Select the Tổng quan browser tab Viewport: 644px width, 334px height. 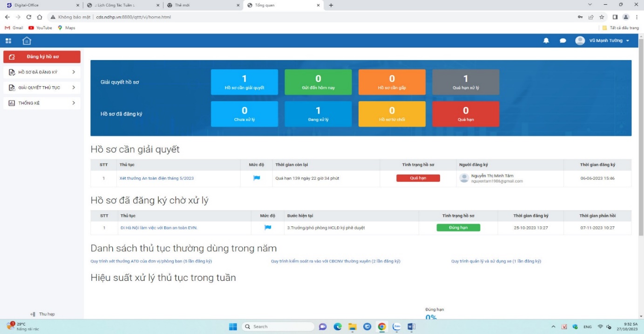tap(284, 5)
